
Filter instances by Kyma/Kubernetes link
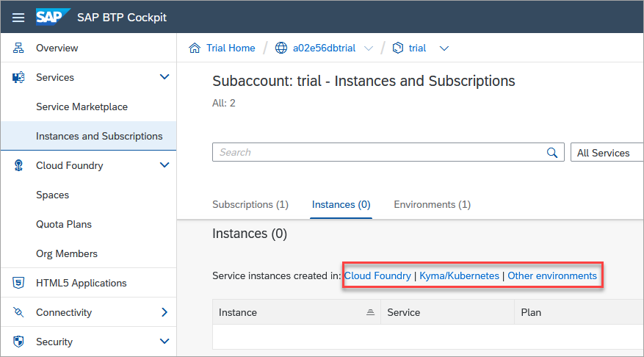click(459, 275)
